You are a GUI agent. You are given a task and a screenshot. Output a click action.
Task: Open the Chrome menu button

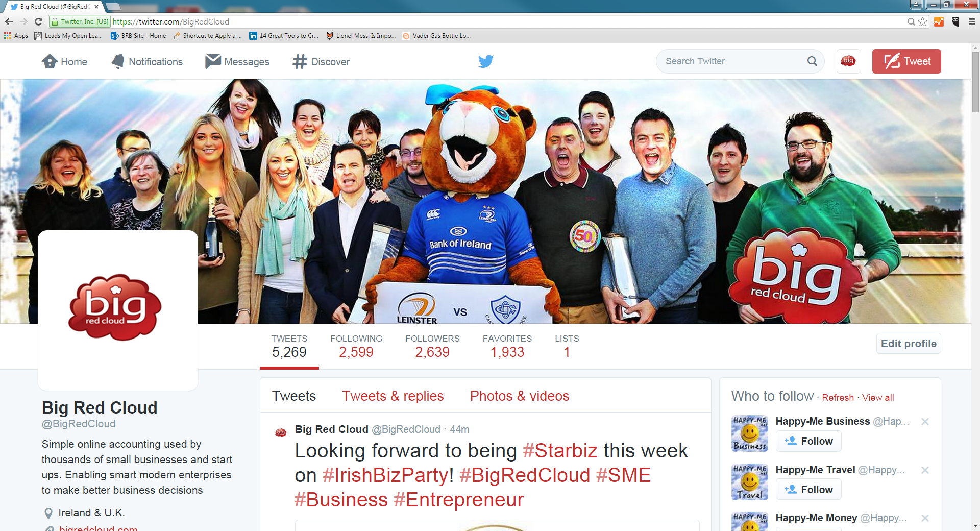[972, 21]
